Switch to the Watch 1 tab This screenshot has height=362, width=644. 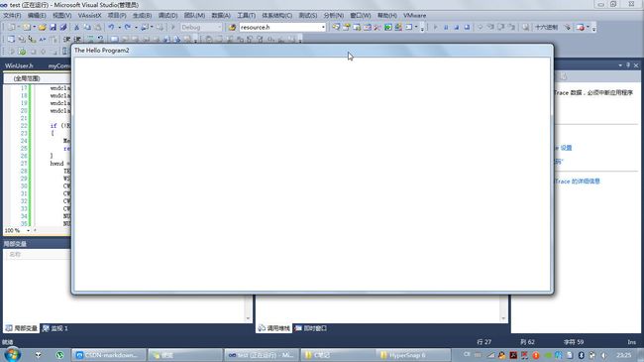click(x=55, y=328)
